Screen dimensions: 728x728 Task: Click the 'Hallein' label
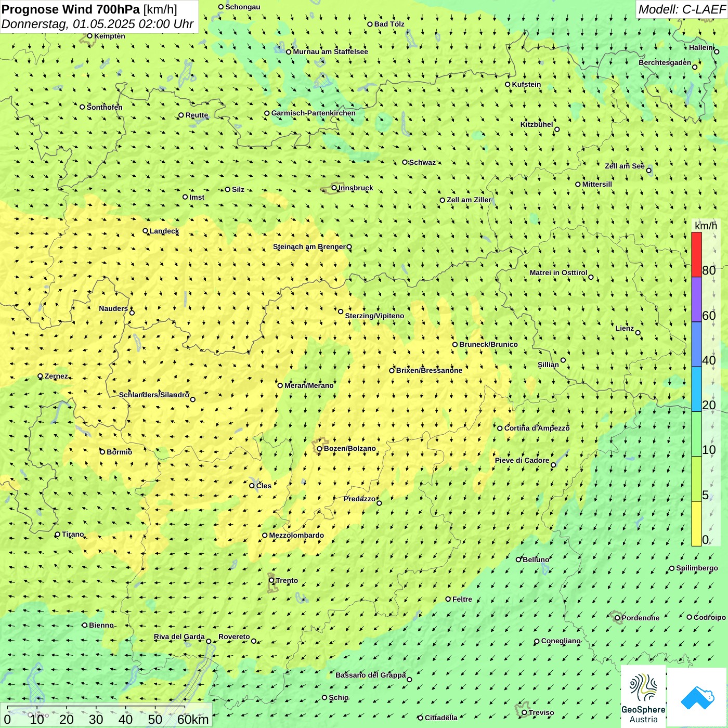[701, 47]
